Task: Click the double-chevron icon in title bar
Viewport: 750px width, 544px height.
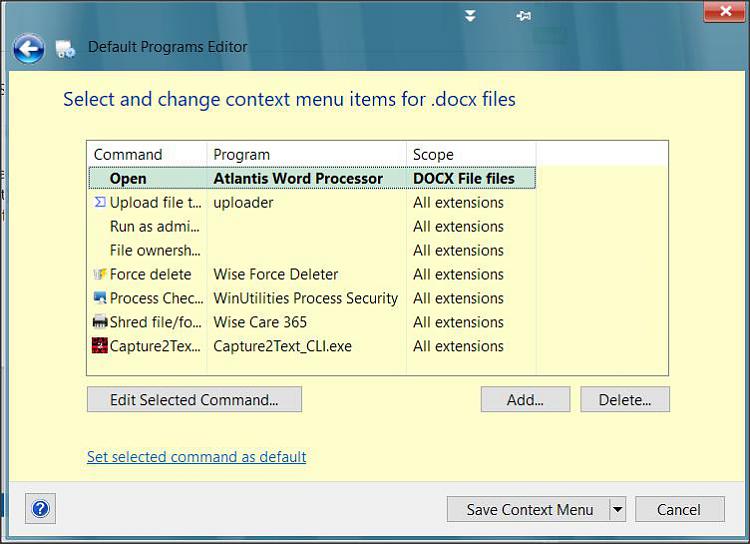Action: 470,16
